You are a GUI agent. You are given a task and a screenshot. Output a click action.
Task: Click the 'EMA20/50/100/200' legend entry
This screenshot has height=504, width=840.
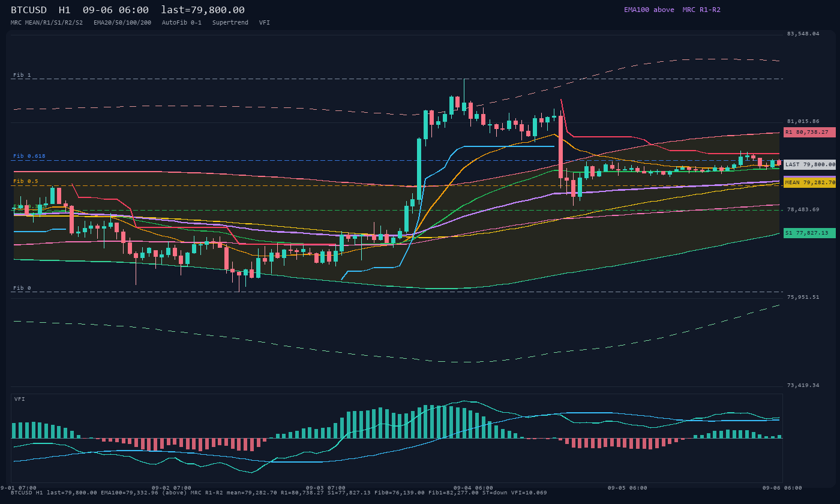[122, 23]
